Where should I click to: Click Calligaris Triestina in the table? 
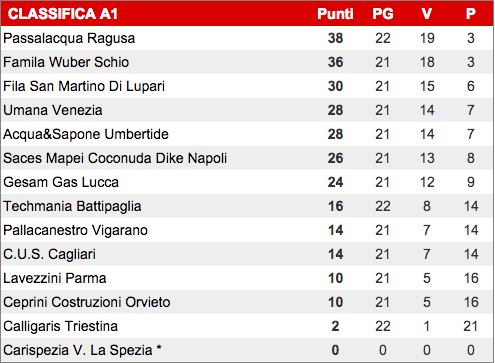click(60, 326)
